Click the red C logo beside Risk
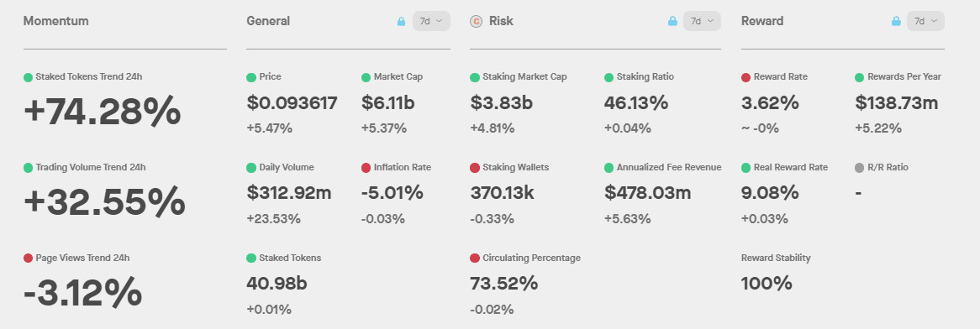Image resolution: width=980 pixels, height=329 pixels. click(x=477, y=21)
